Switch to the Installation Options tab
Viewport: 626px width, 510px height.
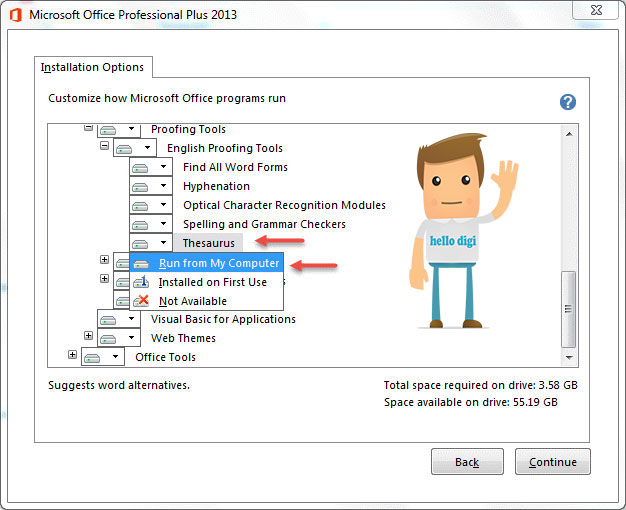(92, 68)
